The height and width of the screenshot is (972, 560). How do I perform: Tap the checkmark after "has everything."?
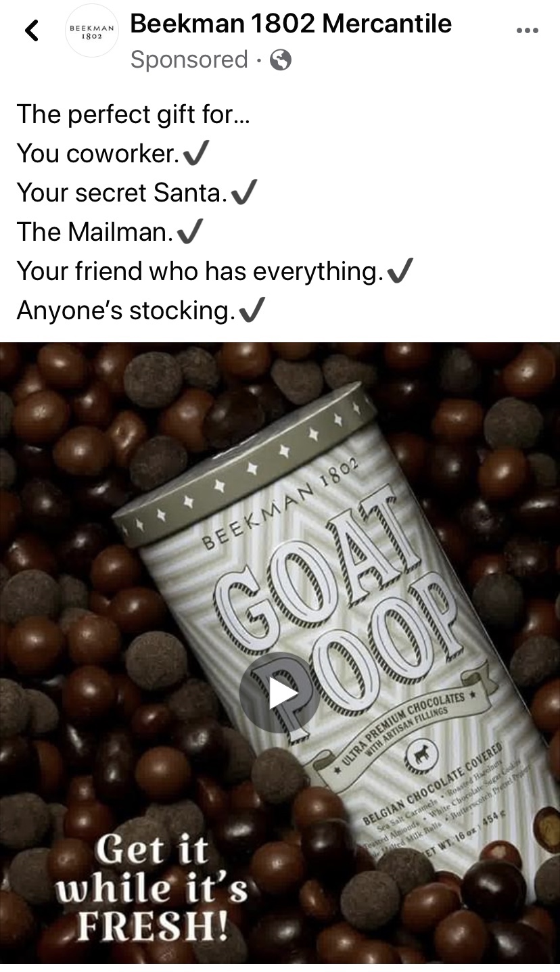point(399,272)
